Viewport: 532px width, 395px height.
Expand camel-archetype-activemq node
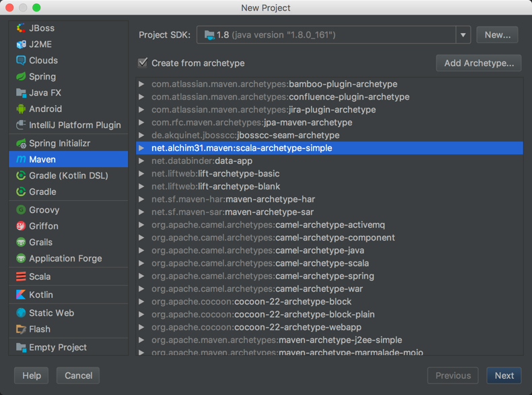141,225
